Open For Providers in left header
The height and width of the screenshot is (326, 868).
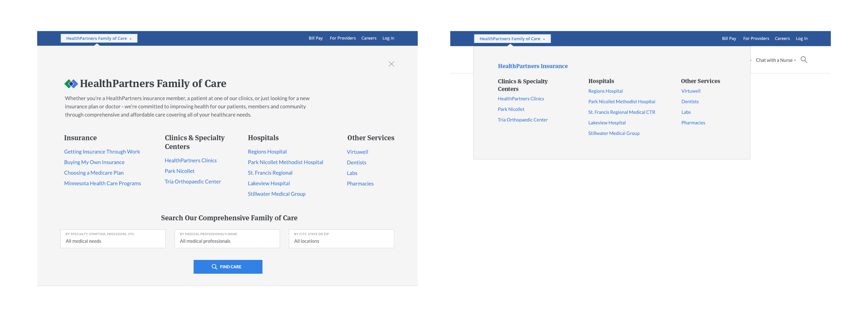[x=342, y=38]
